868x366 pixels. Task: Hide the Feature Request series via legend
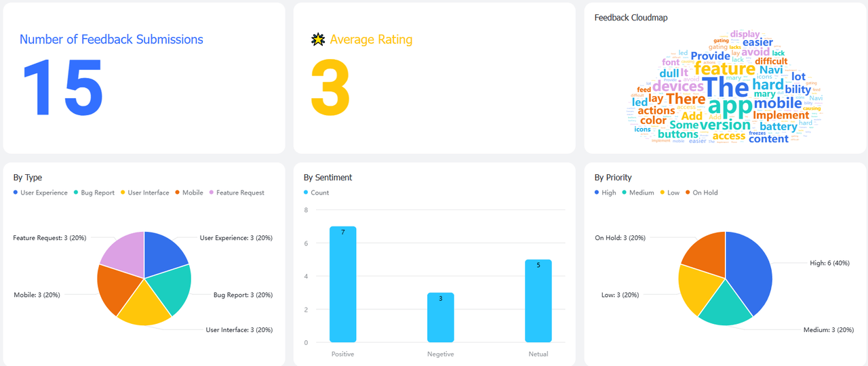tap(236, 192)
